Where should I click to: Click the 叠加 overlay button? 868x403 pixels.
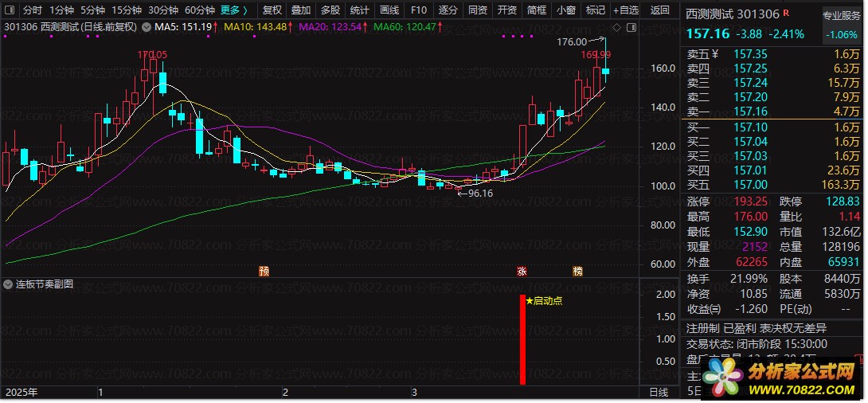click(300, 10)
